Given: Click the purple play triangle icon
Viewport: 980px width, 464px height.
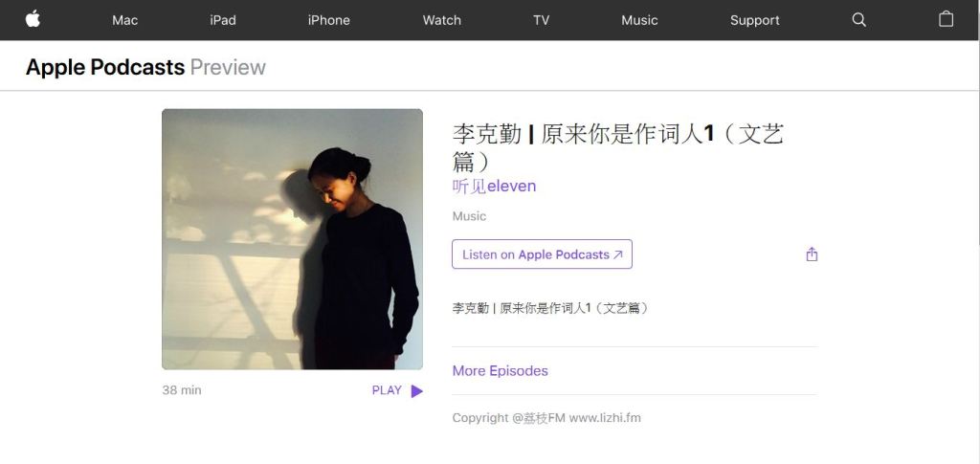Looking at the screenshot, I should tap(417, 391).
